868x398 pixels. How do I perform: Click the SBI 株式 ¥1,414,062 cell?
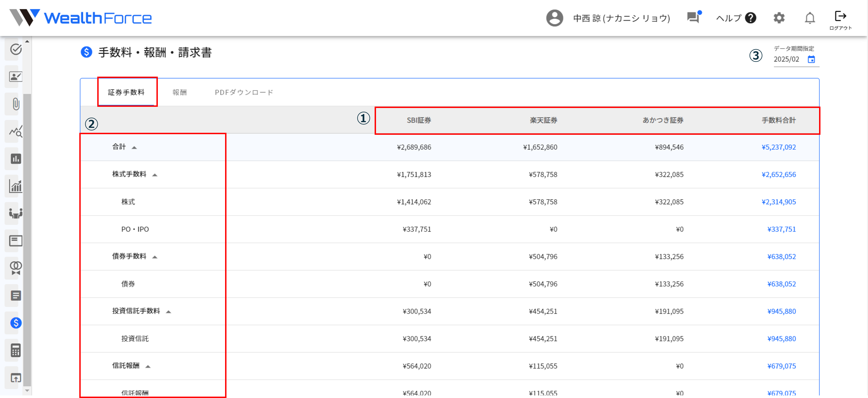point(414,202)
